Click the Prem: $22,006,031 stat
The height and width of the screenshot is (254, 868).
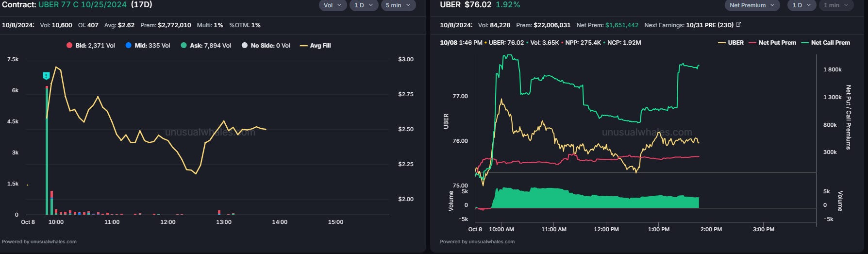click(x=543, y=25)
